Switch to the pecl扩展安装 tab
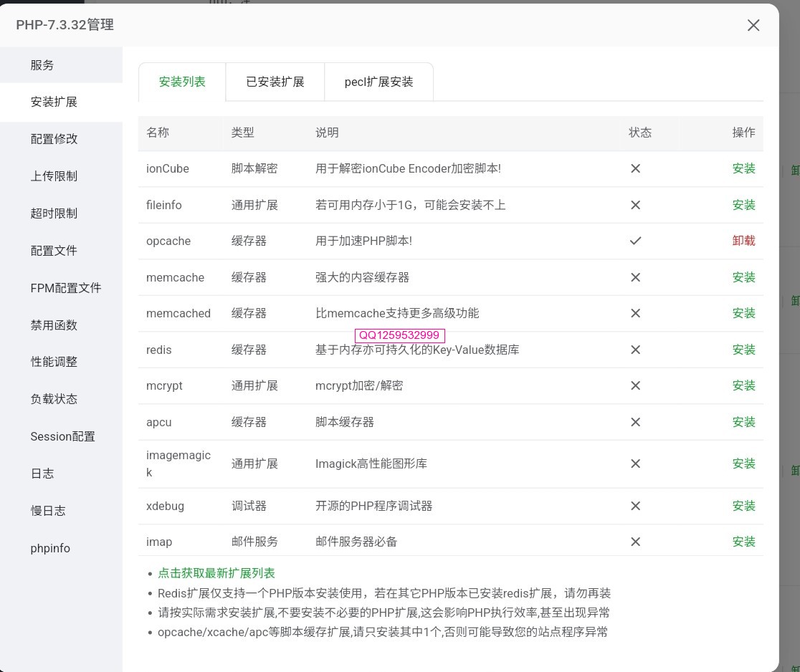Image resolution: width=800 pixels, height=672 pixels. 378,82
